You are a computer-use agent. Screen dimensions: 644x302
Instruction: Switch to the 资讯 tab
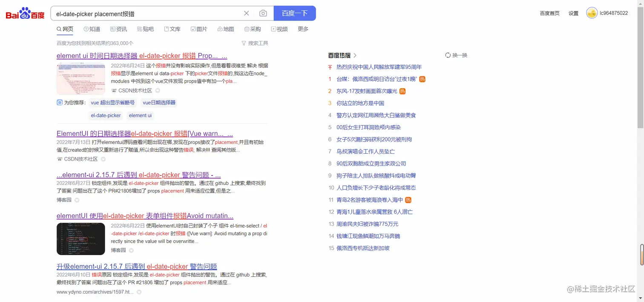pos(118,29)
